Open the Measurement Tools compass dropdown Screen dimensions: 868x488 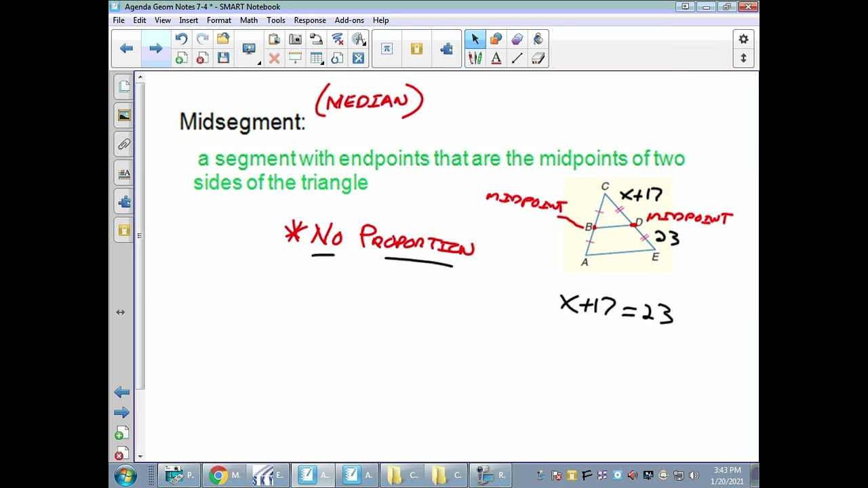pyautogui.click(x=359, y=39)
